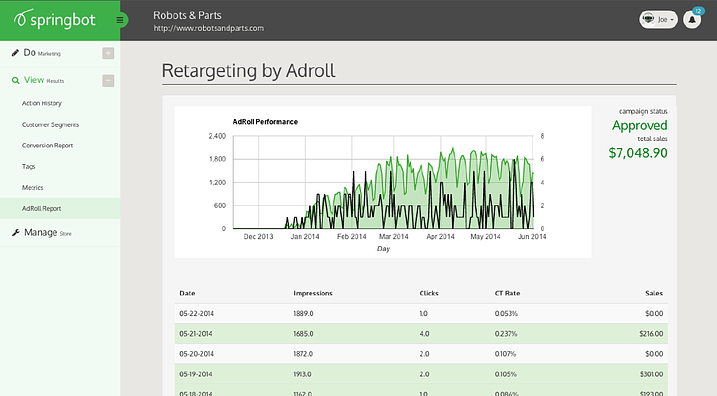This screenshot has height=396, width=717.
Task: Click the Springbot logo
Action: pyautogui.click(x=54, y=20)
